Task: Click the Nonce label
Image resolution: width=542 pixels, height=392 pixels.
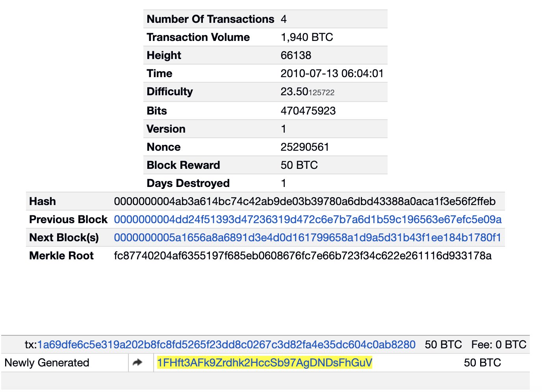Action: [163, 147]
